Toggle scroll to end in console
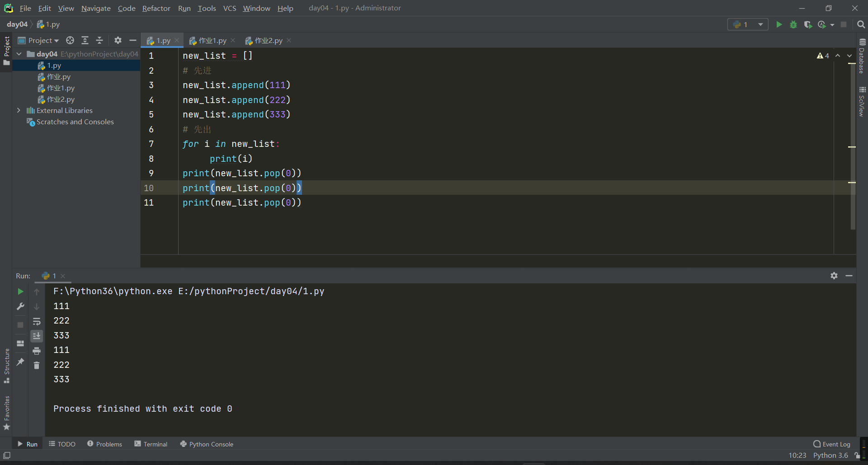This screenshot has width=868, height=465. (x=37, y=336)
